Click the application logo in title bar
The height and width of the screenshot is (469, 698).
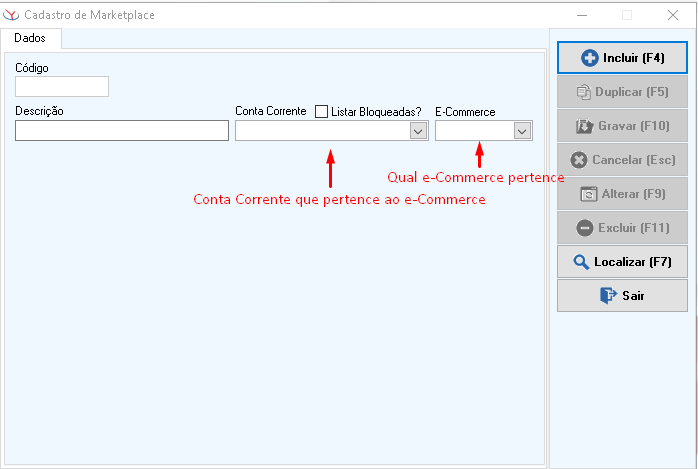point(11,15)
